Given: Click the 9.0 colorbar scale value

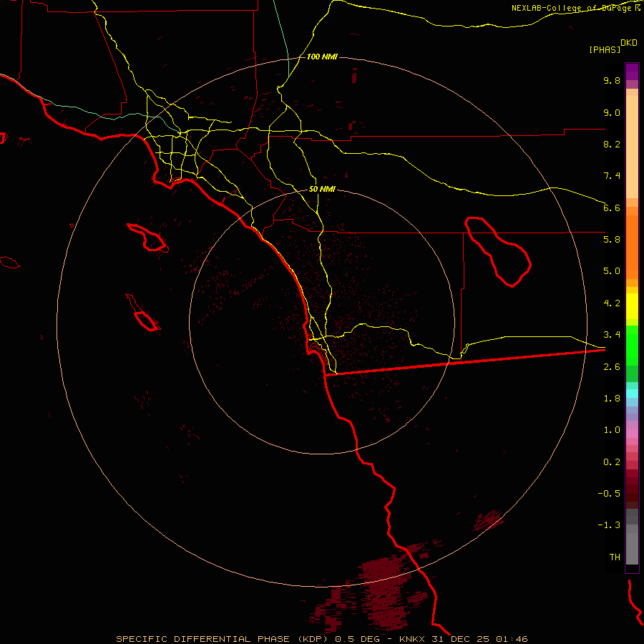Looking at the screenshot, I should pyautogui.click(x=612, y=112).
